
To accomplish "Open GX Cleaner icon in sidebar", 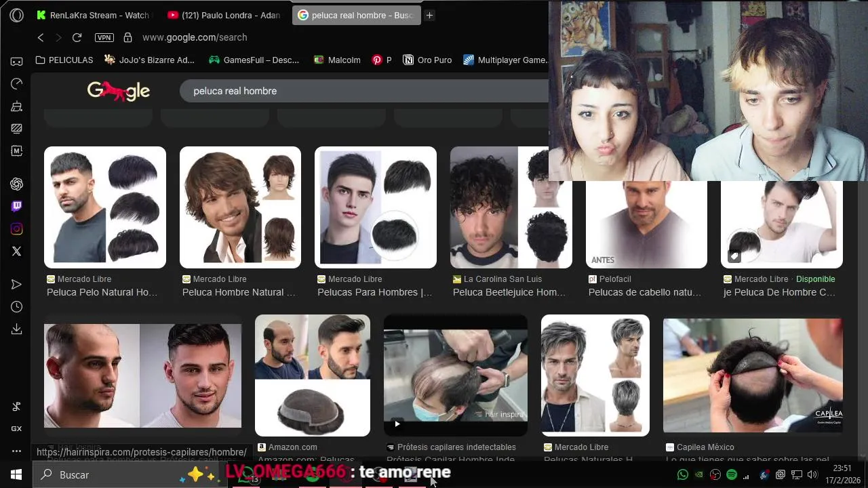I will click(x=17, y=106).
